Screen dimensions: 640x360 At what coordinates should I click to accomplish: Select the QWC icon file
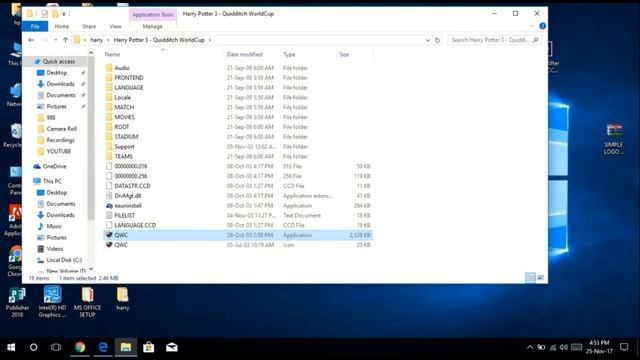(121, 245)
